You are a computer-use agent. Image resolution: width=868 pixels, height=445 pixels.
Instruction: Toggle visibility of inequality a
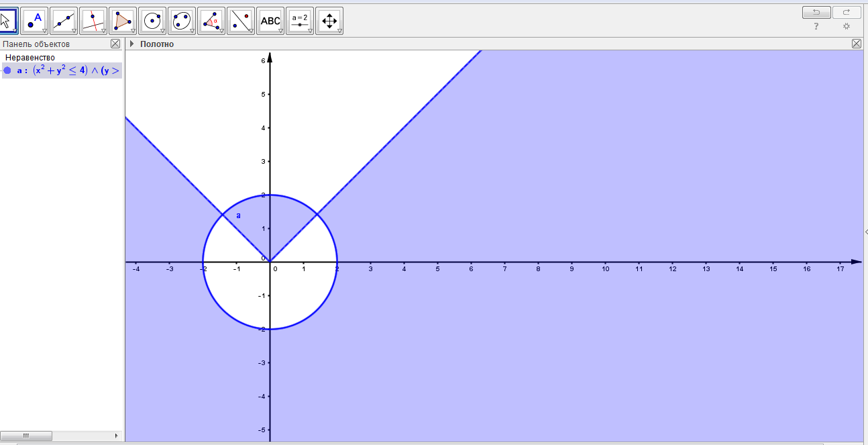tap(7, 70)
